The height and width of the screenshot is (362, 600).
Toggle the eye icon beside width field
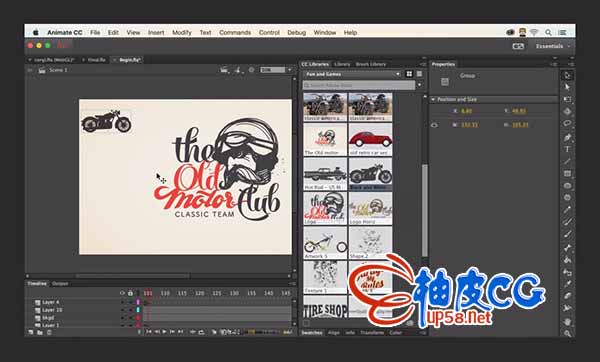click(434, 125)
